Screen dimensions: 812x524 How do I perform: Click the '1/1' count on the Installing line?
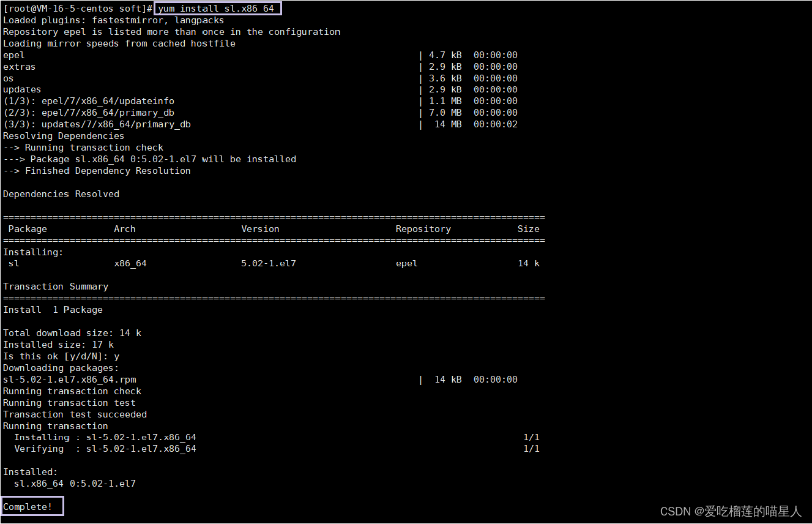532,437
